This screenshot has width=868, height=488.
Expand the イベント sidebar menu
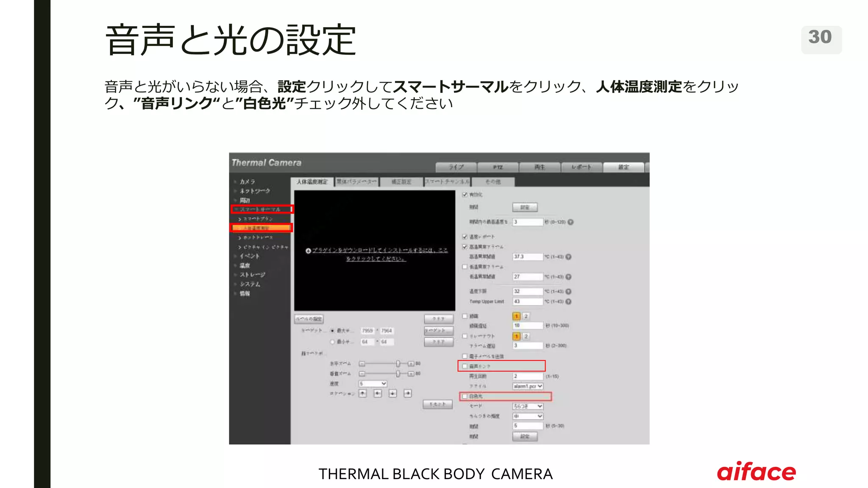pos(249,256)
